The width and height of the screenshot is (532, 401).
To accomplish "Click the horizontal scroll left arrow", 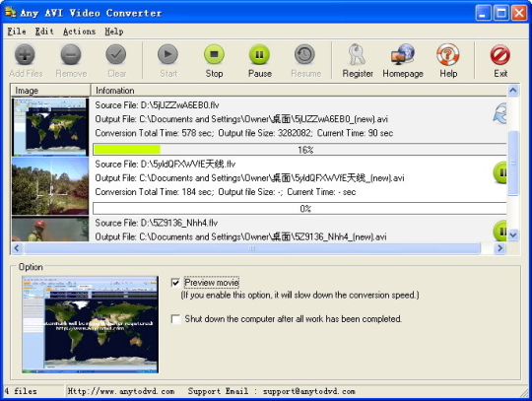I will point(17,248).
